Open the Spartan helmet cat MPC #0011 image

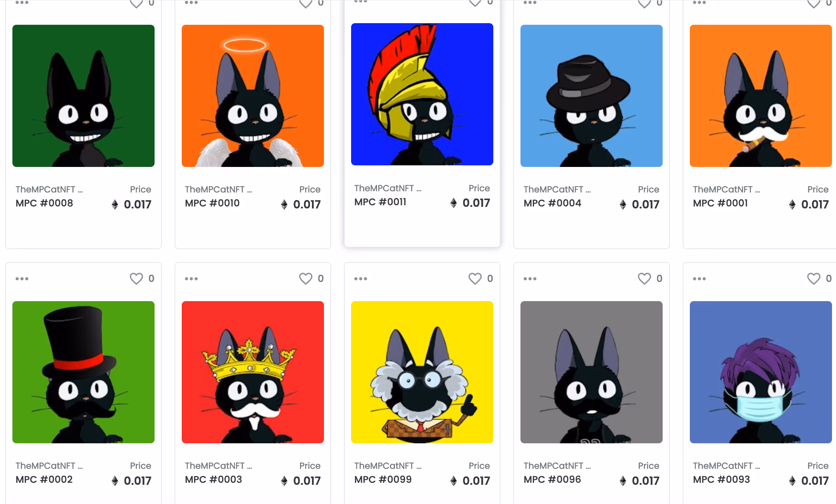(422, 94)
